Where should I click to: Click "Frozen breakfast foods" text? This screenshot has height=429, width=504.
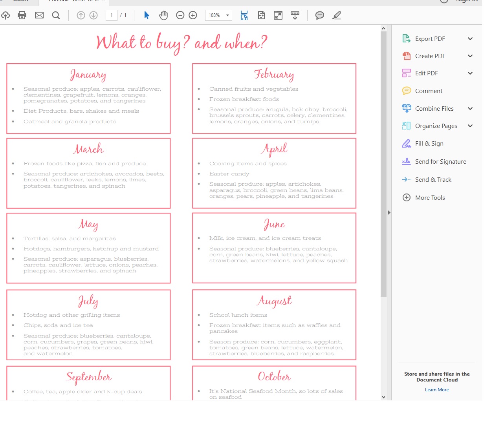[244, 99]
